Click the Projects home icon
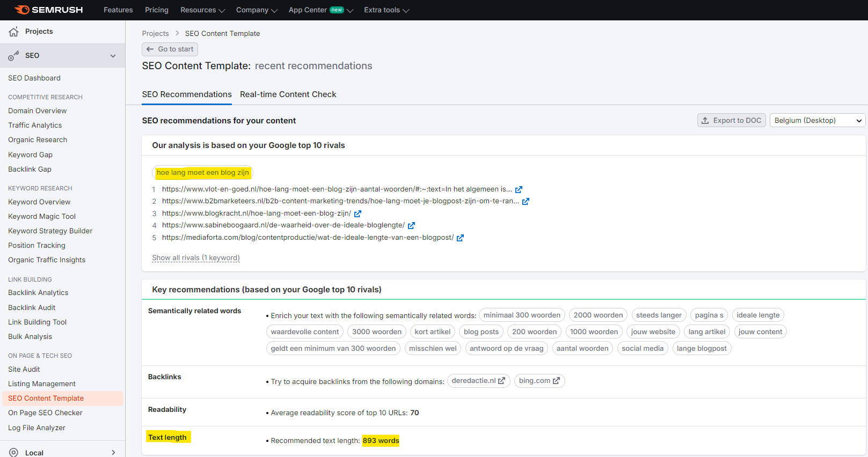The height and width of the screenshot is (457, 868). (14, 32)
